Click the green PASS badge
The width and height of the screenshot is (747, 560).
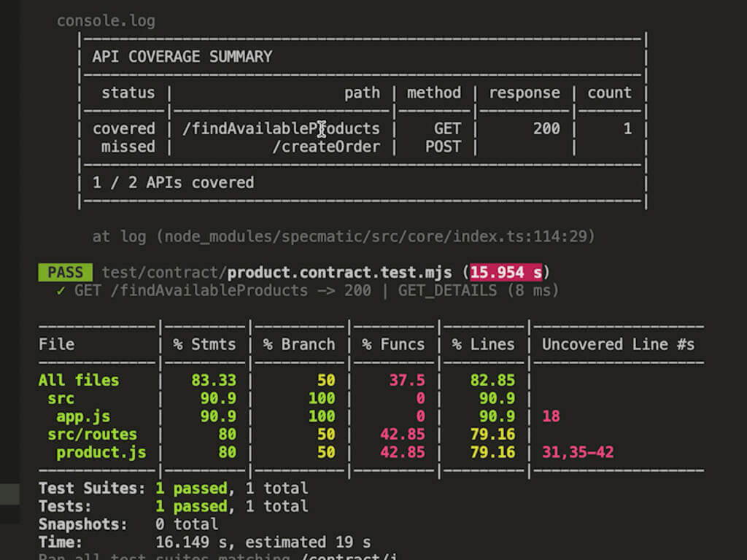[x=65, y=273]
